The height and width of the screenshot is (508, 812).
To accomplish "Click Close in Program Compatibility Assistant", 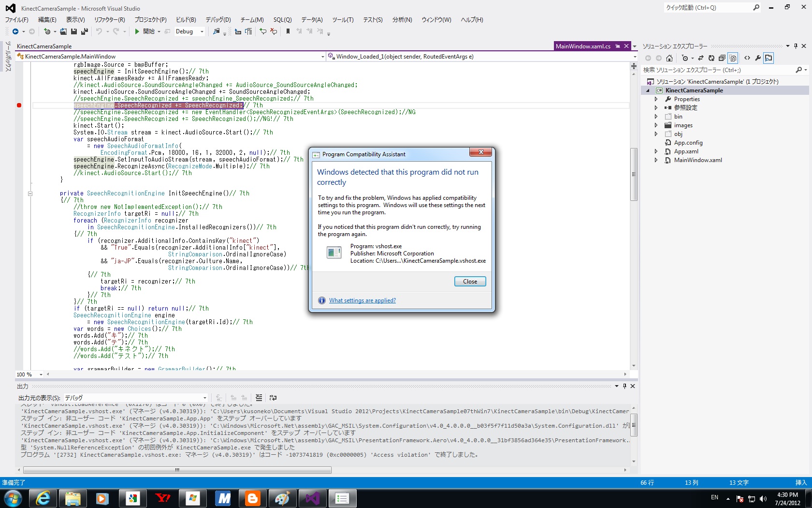I will [470, 282].
